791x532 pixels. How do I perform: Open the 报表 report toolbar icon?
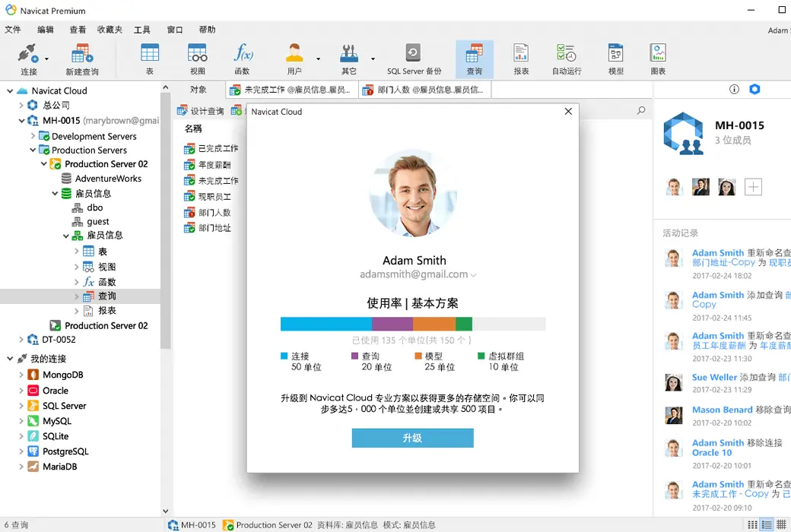tap(521, 59)
